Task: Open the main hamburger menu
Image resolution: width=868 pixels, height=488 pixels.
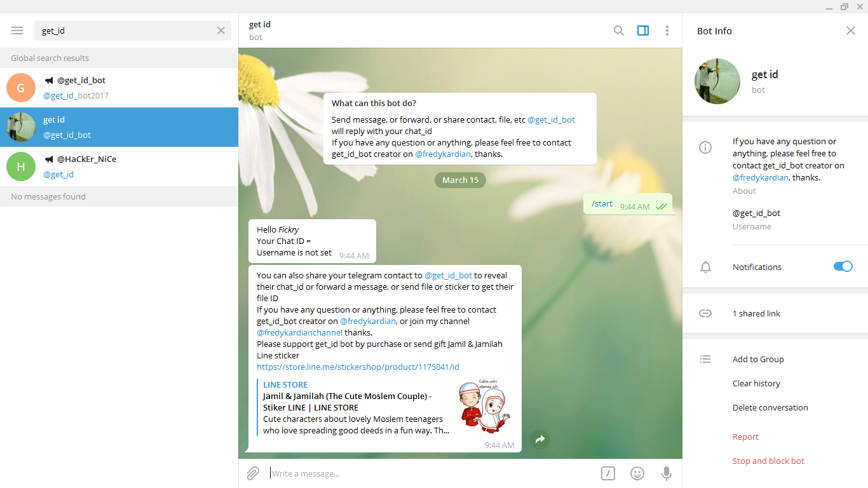Action: coord(17,30)
